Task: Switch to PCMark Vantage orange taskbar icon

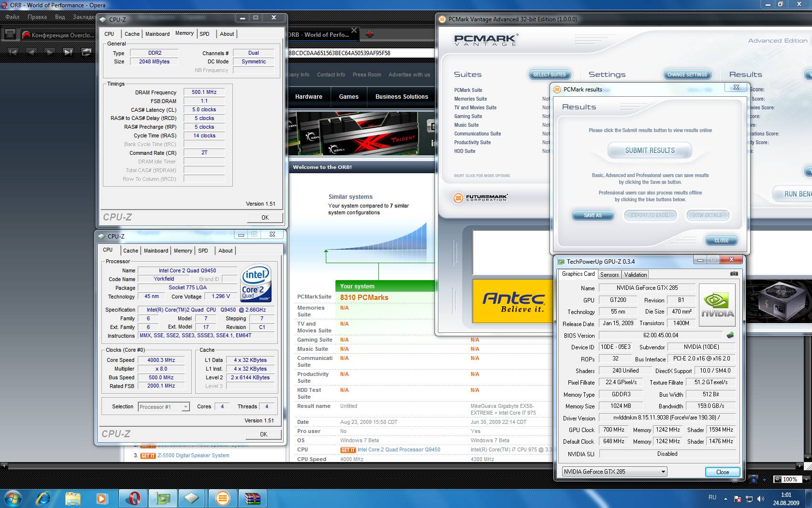Action: (x=222, y=498)
